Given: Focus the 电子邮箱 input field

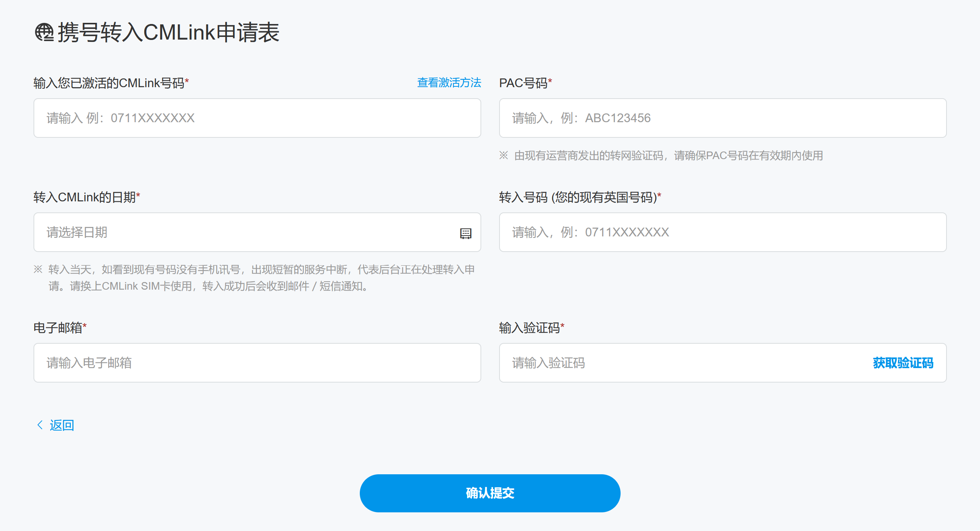Looking at the screenshot, I should pos(257,363).
